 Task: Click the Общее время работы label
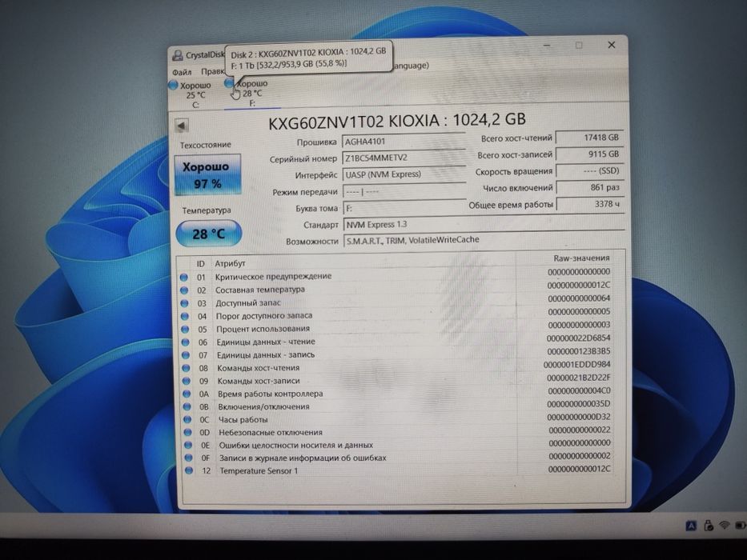(511, 205)
